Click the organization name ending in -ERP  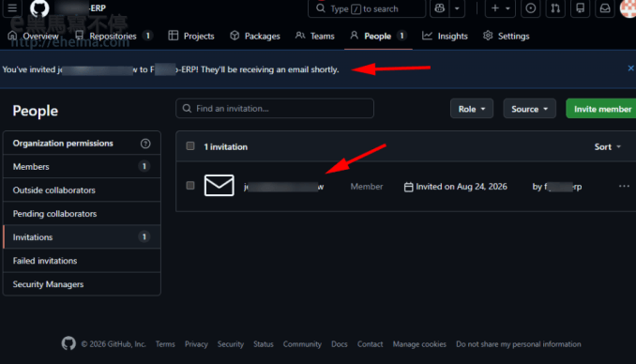point(81,8)
